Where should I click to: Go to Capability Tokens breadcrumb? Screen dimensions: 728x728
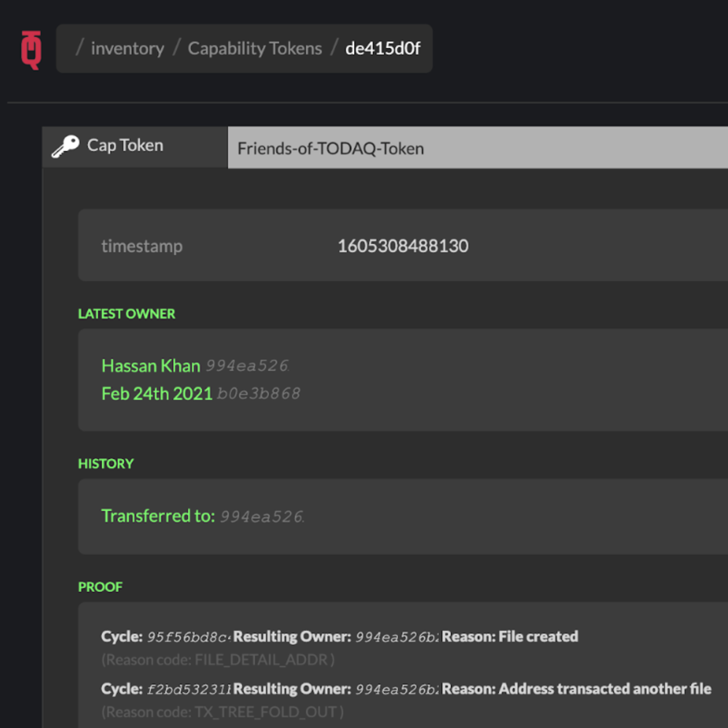pos(255,49)
